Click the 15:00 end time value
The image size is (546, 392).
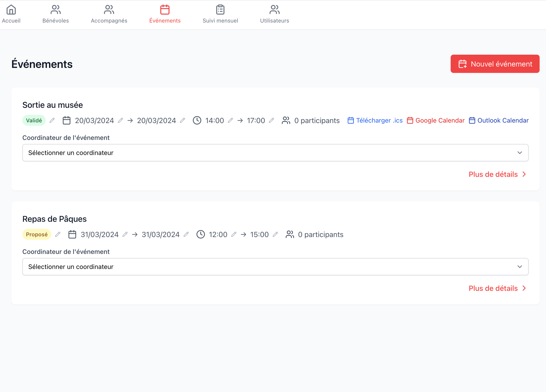coord(259,235)
